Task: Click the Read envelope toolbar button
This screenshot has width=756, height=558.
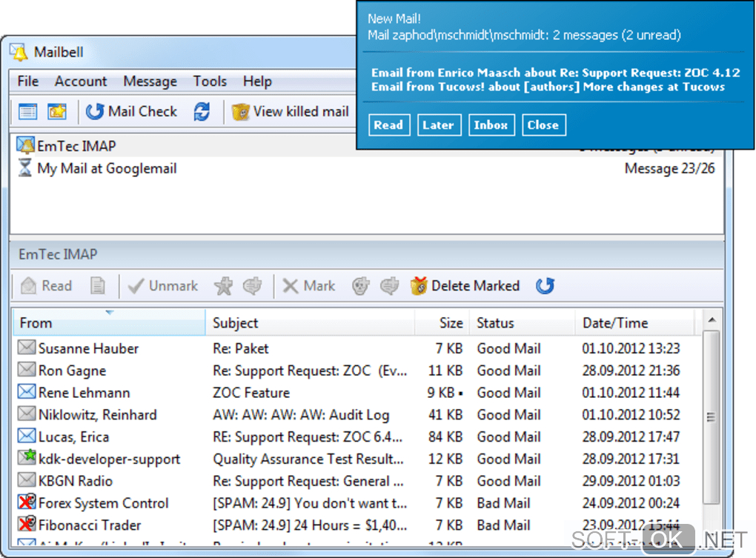Action: [46, 286]
